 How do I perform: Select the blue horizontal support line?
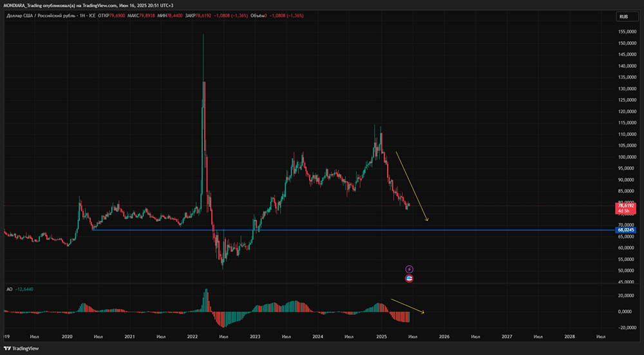coord(353,230)
